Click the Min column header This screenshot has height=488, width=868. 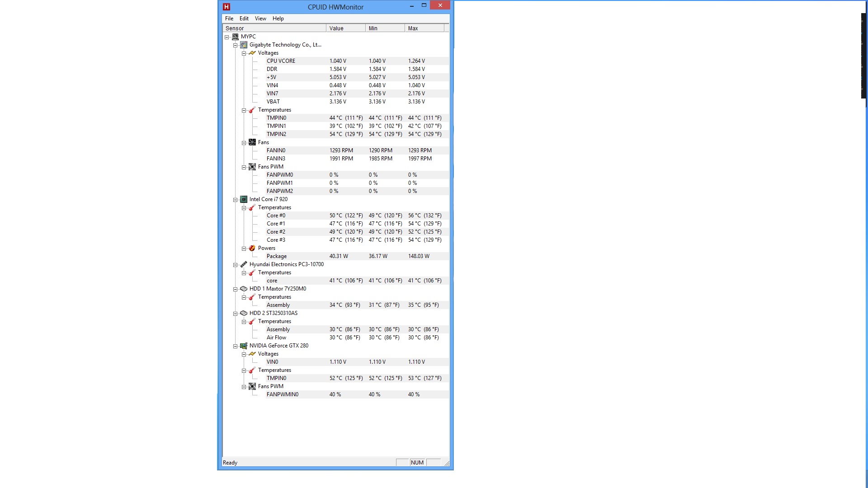click(x=385, y=28)
